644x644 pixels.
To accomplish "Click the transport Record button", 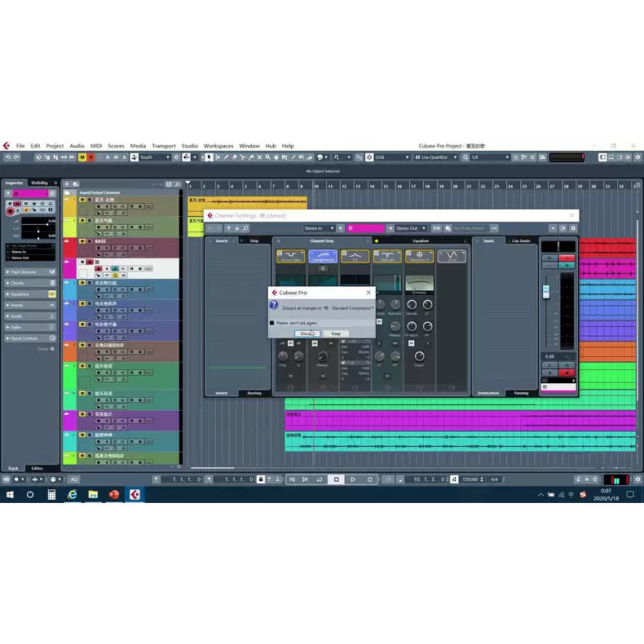I will 369,479.
